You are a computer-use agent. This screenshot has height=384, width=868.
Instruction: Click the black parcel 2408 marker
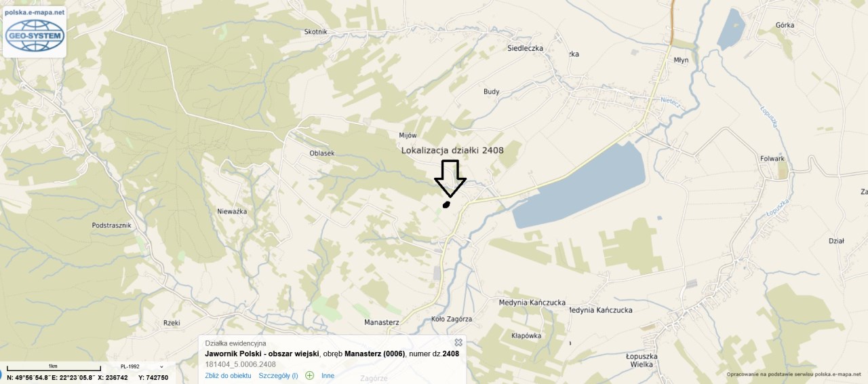point(446,204)
